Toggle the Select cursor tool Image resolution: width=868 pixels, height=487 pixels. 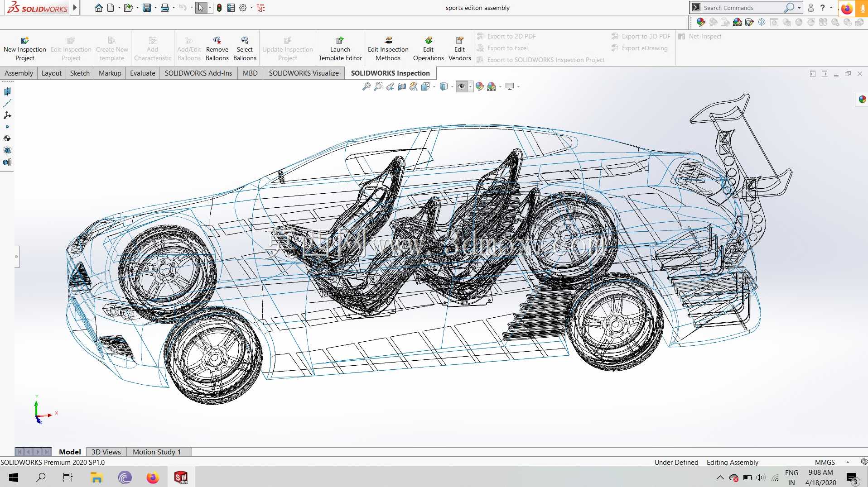201,8
